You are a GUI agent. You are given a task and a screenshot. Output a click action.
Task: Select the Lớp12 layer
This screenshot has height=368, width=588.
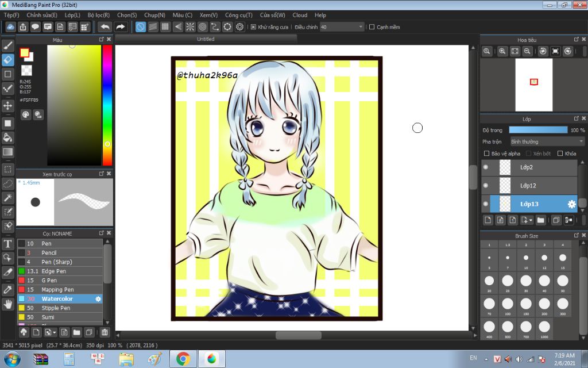529,186
